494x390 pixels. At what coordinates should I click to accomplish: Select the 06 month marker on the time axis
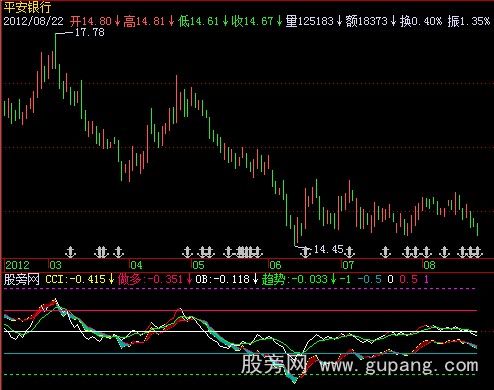(275, 265)
